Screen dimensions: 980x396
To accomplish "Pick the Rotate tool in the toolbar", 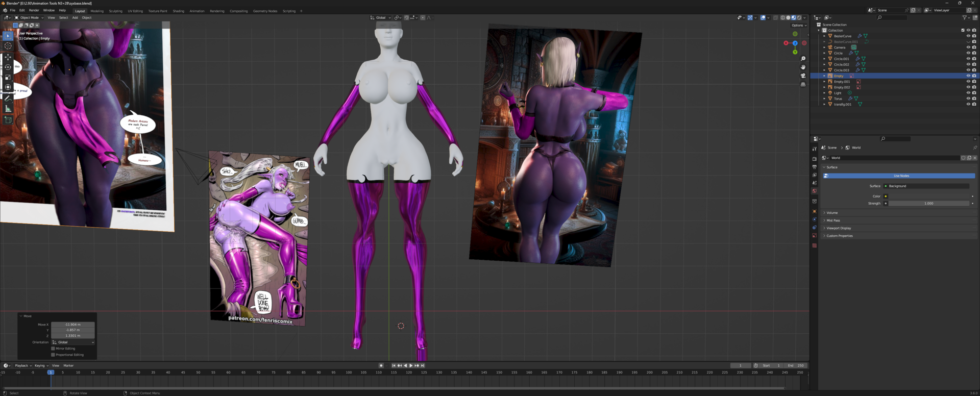I will pyautogui.click(x=8, y=67).
